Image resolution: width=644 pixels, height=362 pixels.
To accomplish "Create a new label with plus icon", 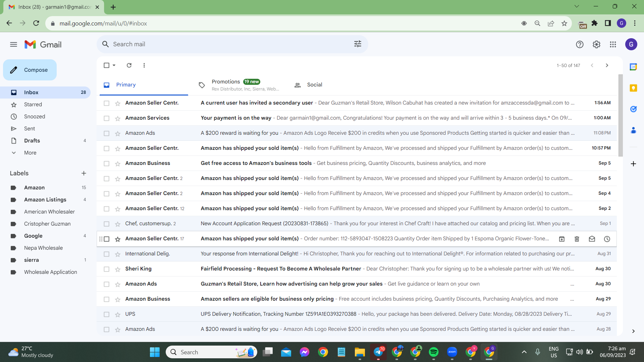I will point(84,173).
